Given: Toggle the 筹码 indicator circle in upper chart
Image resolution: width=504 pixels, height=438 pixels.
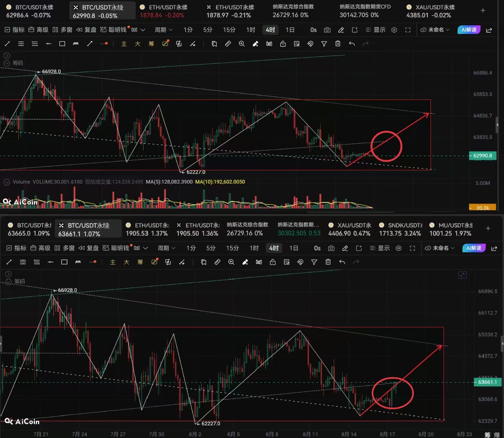Looking at the screenshot, I should coord(7,63).
